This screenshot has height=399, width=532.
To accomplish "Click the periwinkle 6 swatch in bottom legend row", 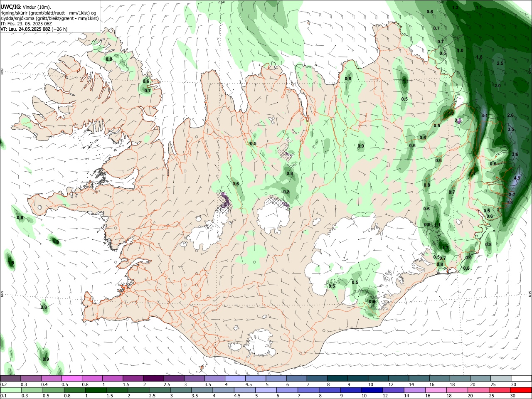I will click(288, 390).
